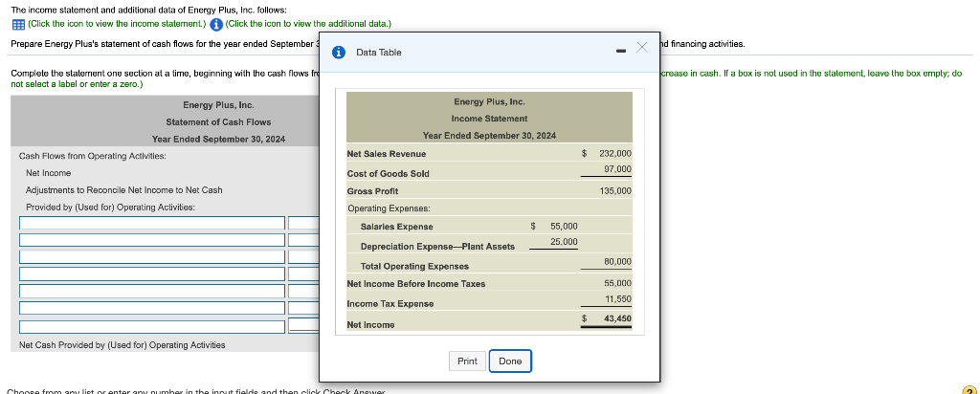Screen dimensions: 980x394
Task: Click the Done button
Action: click(x=510, y=361)
